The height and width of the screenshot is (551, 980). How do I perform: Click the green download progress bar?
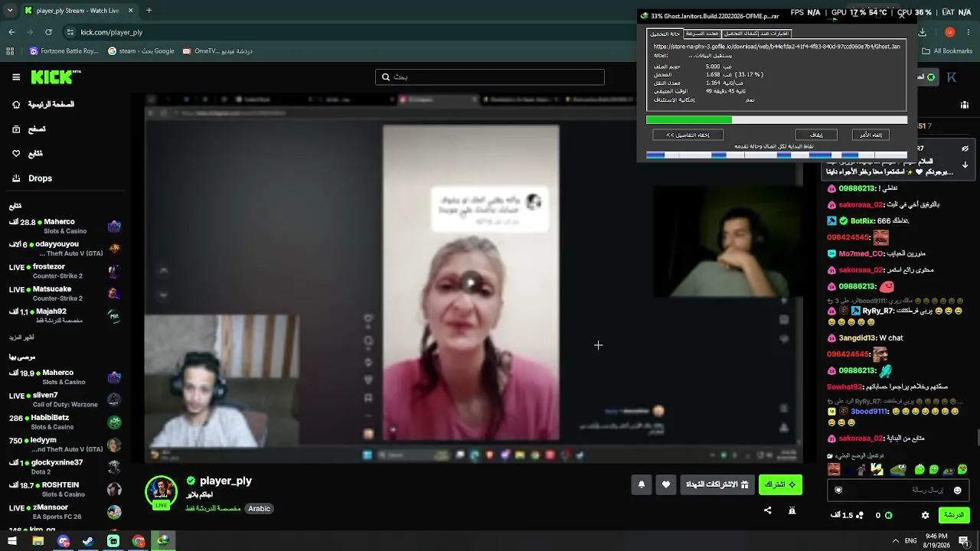[x=689, y=119]
